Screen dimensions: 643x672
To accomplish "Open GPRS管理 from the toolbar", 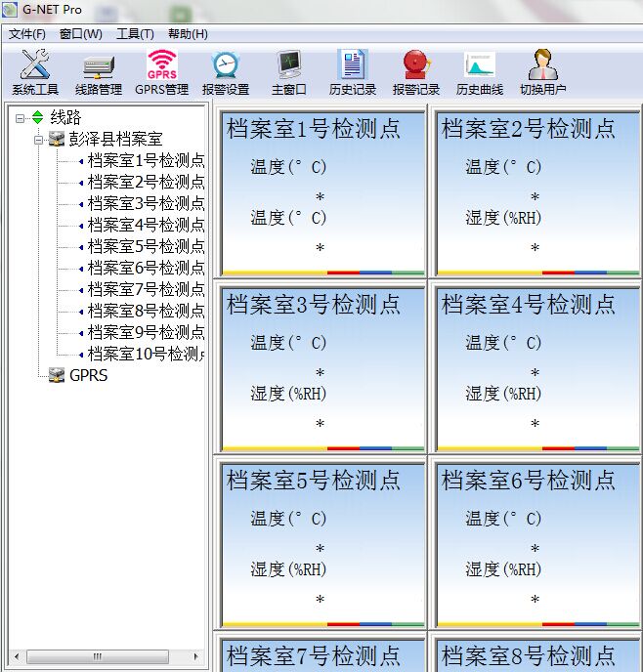I will [x=161, y=72].
